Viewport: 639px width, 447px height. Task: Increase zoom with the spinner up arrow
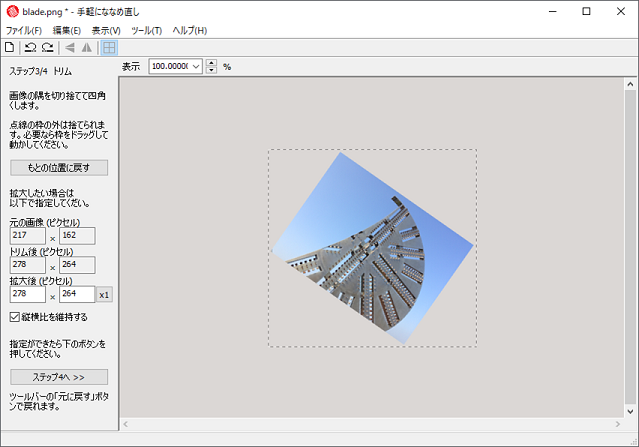(211, 62)
